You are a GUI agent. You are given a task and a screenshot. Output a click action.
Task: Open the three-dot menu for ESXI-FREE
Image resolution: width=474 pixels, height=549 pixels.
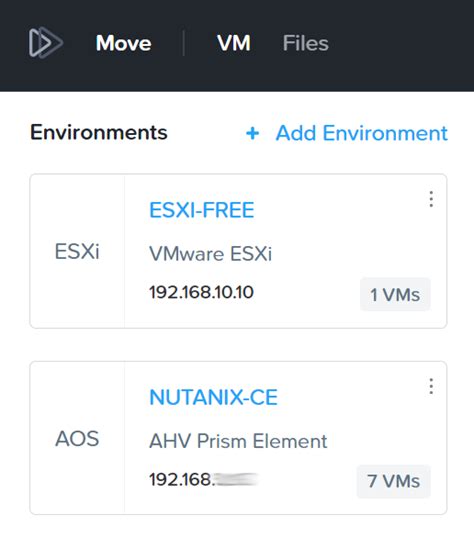[431, 199]
